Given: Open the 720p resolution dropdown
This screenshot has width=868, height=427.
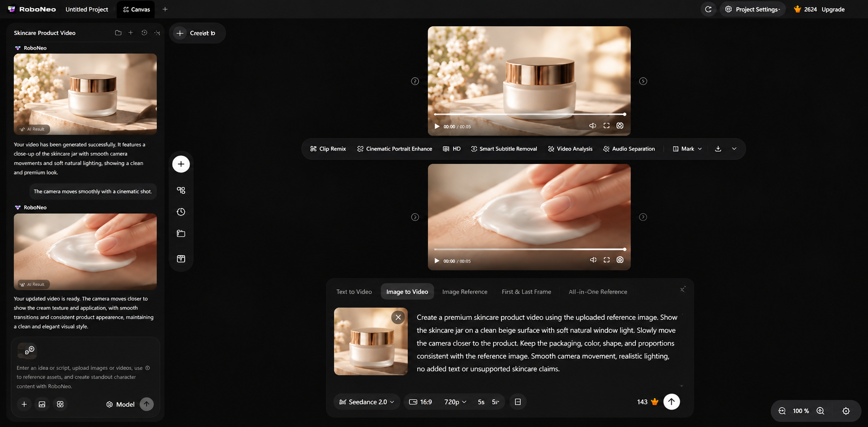Looking at the screenshot, I should click(455, 402).
